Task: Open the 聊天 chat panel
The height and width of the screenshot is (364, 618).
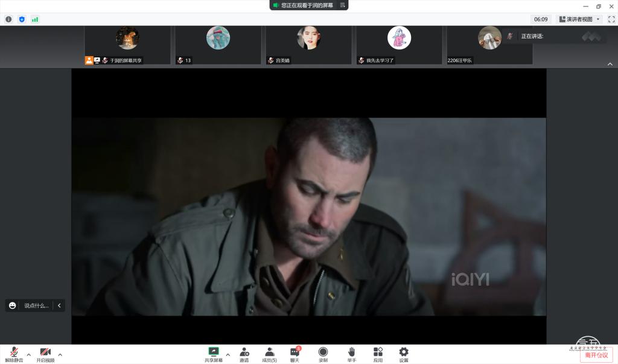Action: pos(295,354)
